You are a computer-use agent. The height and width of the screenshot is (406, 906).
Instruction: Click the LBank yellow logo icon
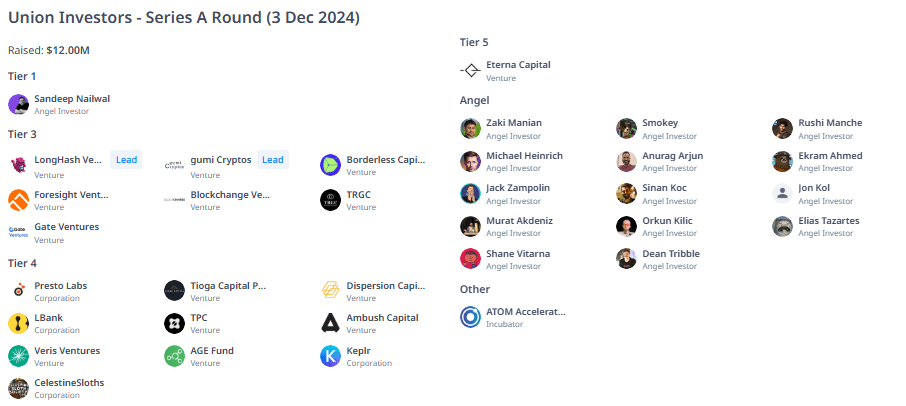(x=18, y=323)
